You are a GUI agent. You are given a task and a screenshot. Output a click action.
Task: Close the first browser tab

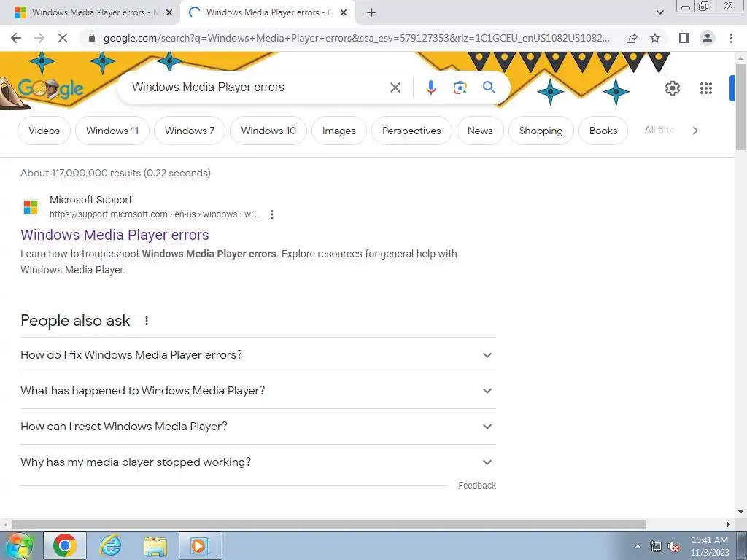coord(169,13)
